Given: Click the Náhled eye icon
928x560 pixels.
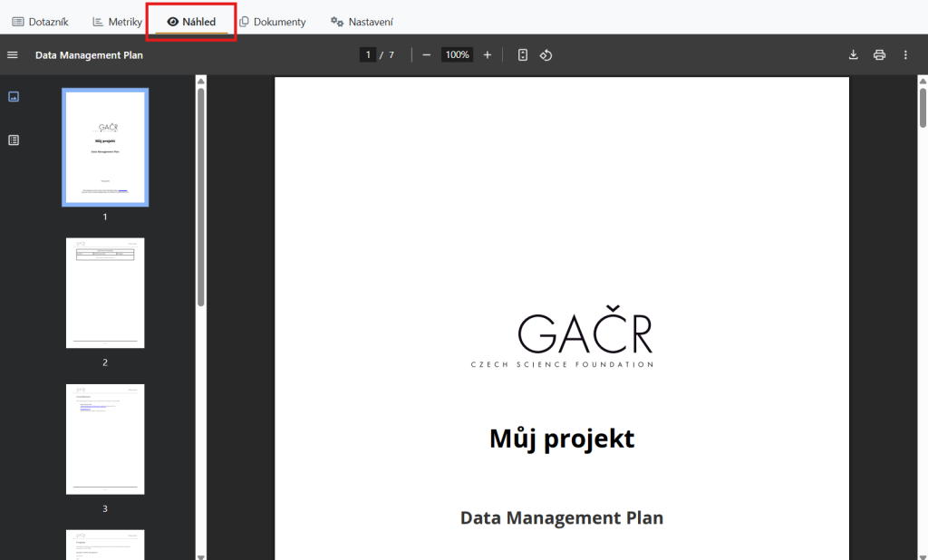Looking at the screenshot, I should (173, 22).
